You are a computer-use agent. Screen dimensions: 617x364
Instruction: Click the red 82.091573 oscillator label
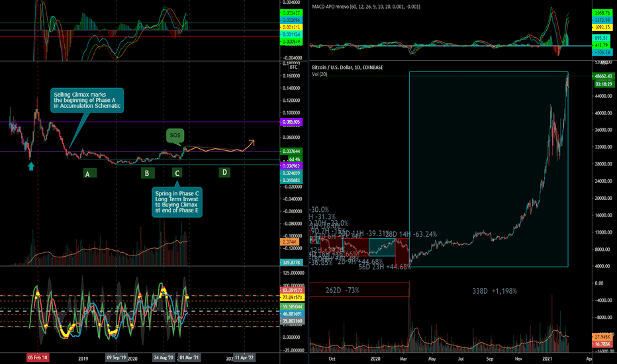point(292,291)
